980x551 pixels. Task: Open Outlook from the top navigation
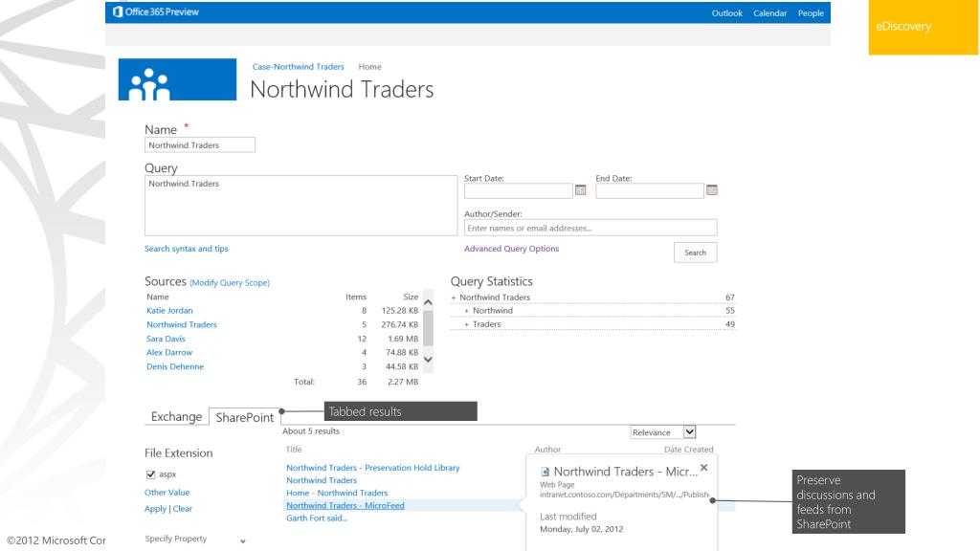coord(727,13)
